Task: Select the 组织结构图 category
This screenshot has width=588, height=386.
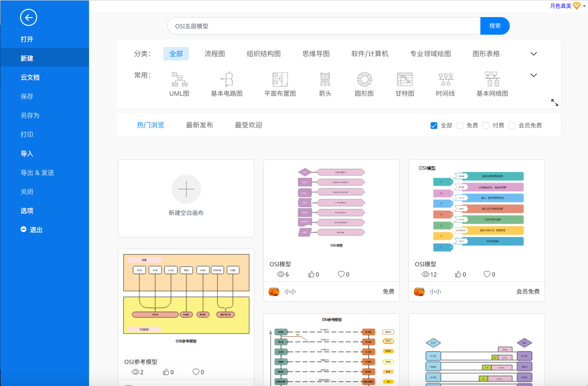Action: point(264,54)
